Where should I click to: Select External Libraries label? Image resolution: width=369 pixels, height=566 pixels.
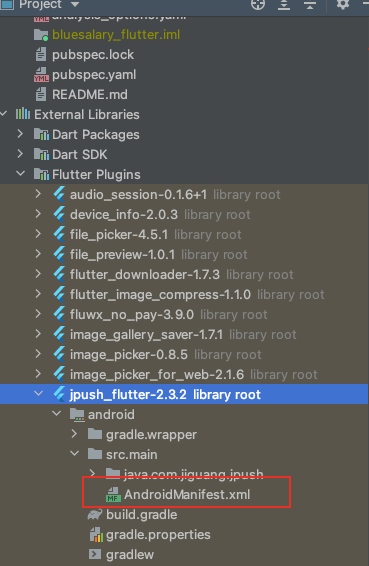pos(87,114)
